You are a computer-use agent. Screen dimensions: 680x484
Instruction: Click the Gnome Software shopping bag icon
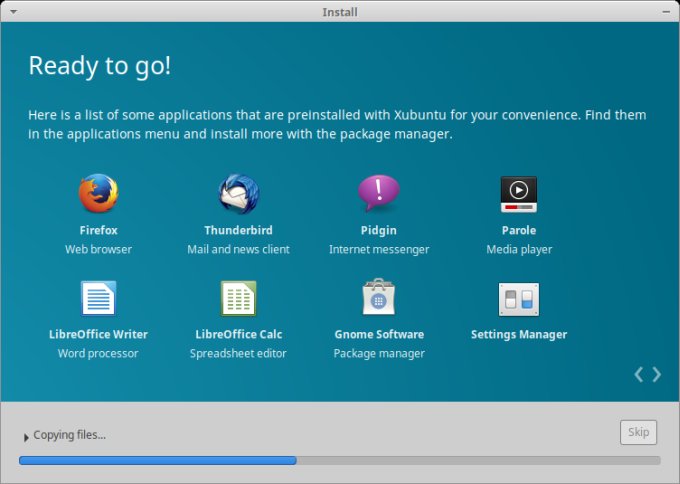(379, 297)
